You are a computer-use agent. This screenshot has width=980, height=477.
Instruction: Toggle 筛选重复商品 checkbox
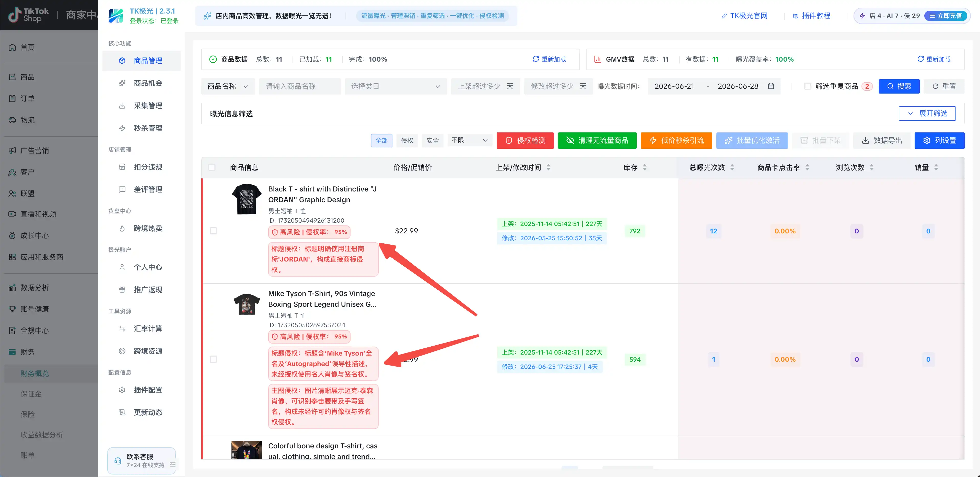click(808, 86)
